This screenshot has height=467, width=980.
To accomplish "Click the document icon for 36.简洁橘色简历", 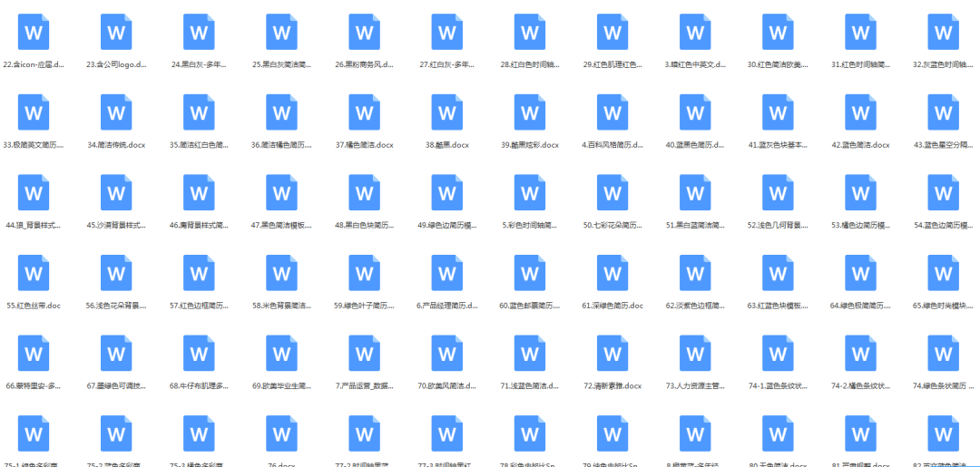I will click(x=282, y=112).
